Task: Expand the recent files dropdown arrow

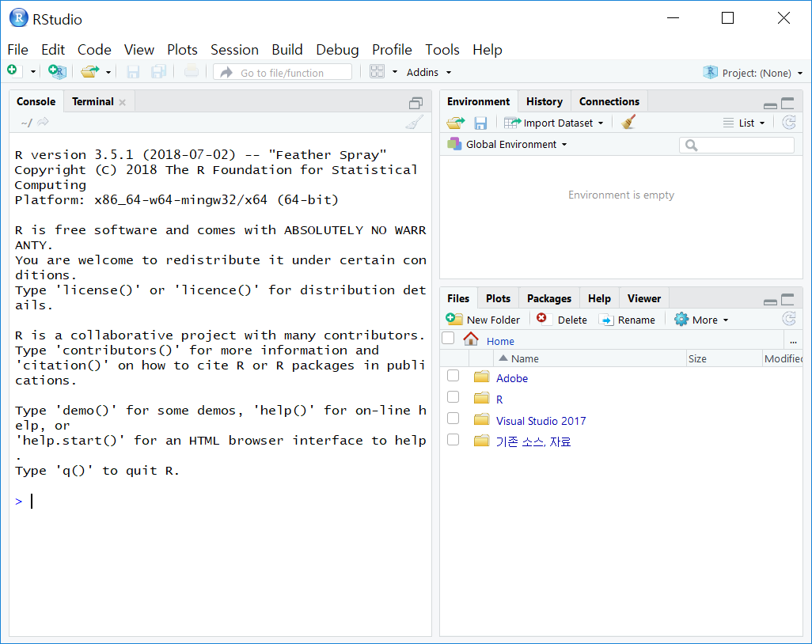Action: (108, 72)
